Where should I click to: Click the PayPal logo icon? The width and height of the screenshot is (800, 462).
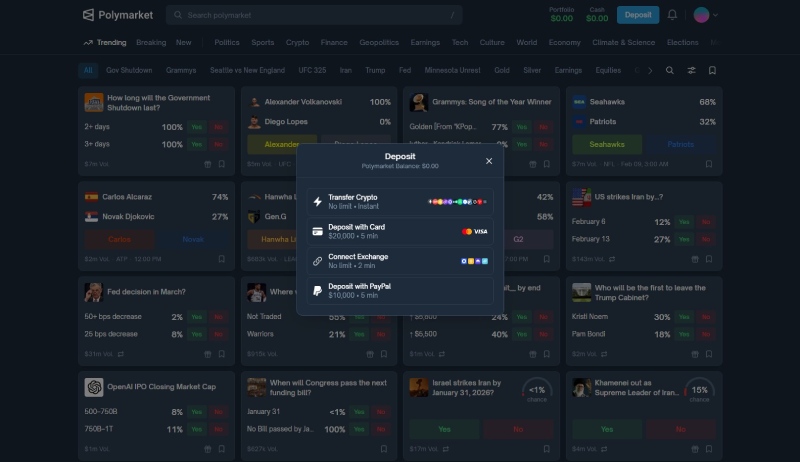(x=317, y=290)
